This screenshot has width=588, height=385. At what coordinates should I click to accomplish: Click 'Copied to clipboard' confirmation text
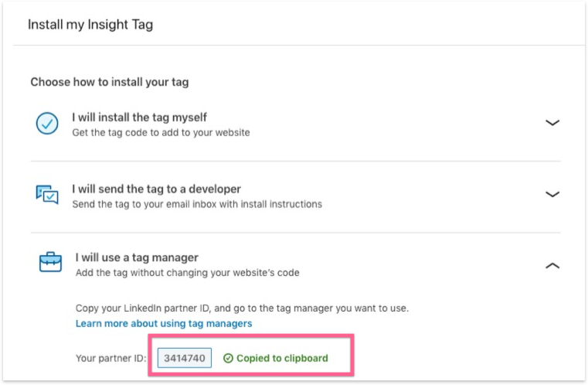click(x=282, y=358)
